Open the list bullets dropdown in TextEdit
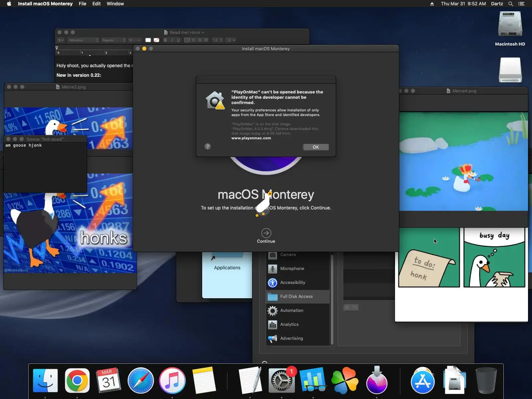The image size is (532, 399). pyautogui.click(x=231, y=40)
